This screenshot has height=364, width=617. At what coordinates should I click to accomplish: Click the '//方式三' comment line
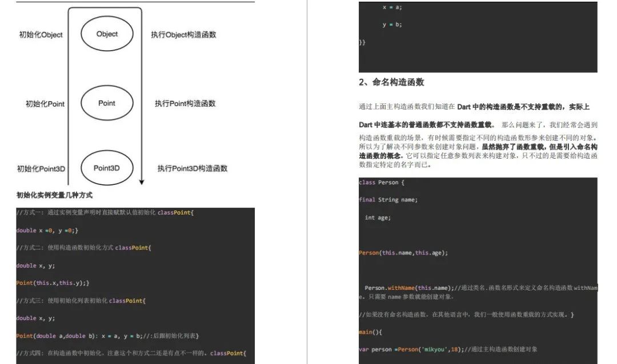click(81, 301)
